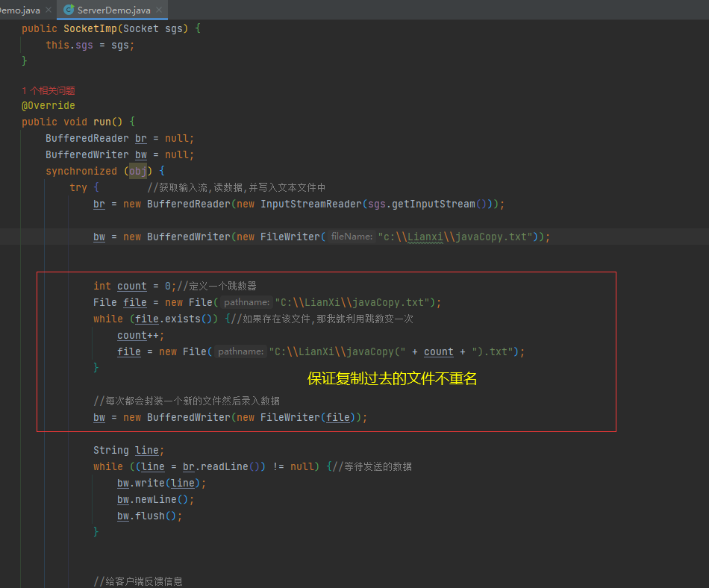Click the 'bw.newLine();' statement
The height and width of the screenshot is (588, 709).
(x=155, y=499)
